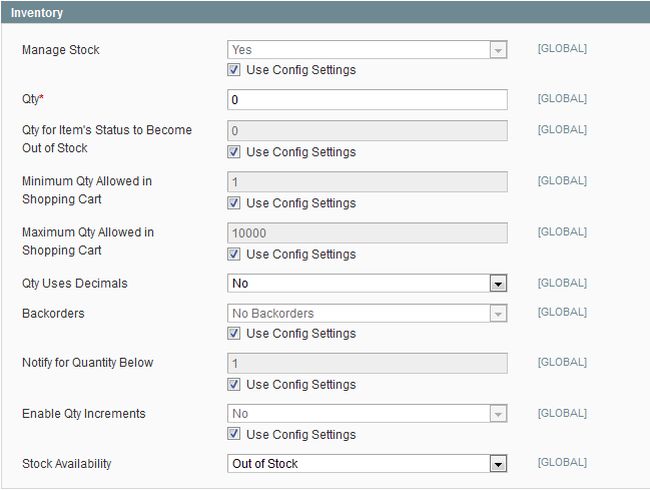Click the Maximum Qty Allowed field showing 10000
Viewport: 650px width, 490px height.
pyautogui.click(x=367, y=233)
